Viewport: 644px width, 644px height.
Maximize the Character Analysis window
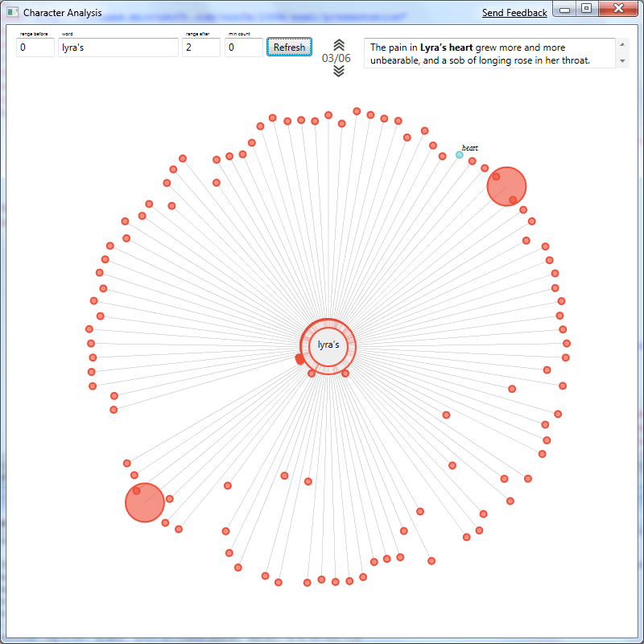point(587,10)
